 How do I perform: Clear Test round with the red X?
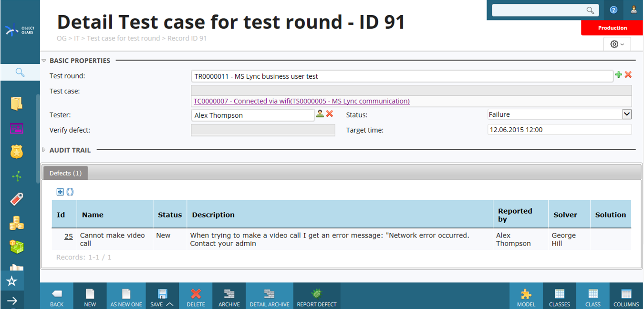point(628,75)
